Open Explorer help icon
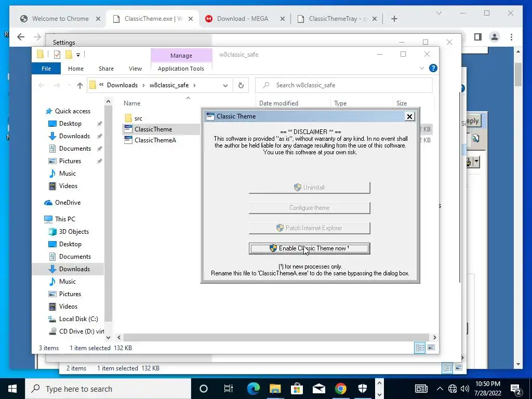Viewport: 532px width, 399px height. [x=433, y=68]
